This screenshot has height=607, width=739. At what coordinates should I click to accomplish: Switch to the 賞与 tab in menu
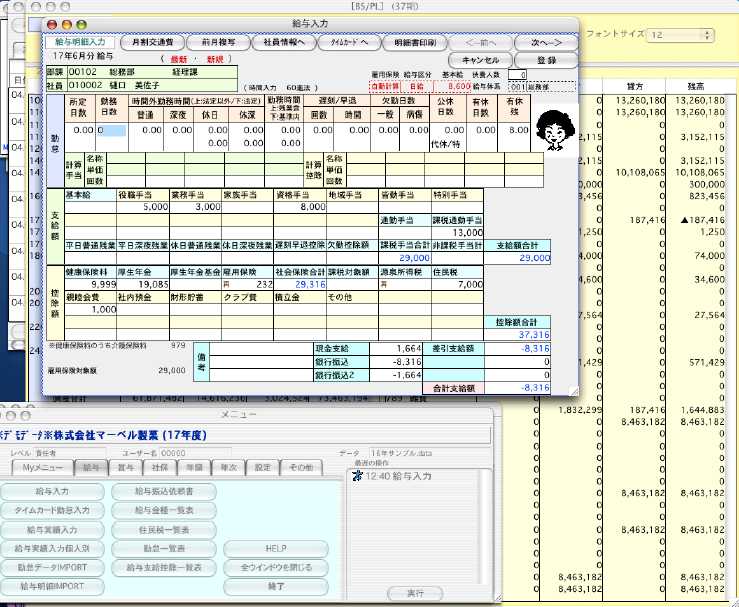click(x=123, y=467)
